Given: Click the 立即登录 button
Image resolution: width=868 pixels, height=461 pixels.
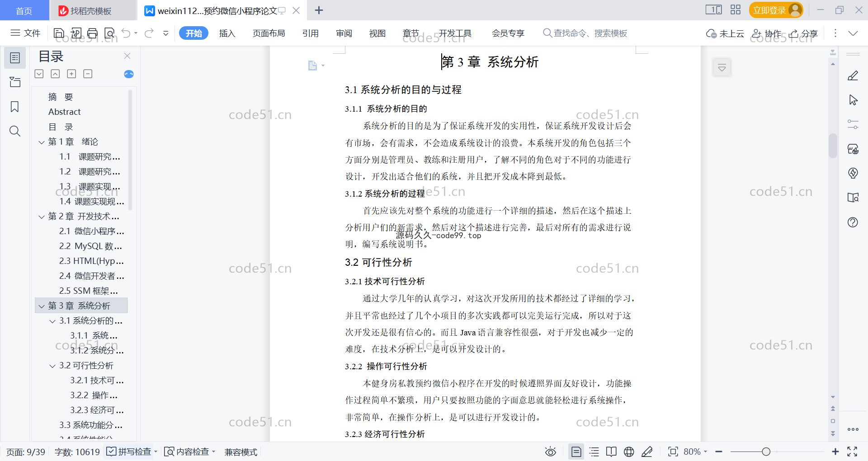Looking at the screenshot, I should [x=776, y=10].
